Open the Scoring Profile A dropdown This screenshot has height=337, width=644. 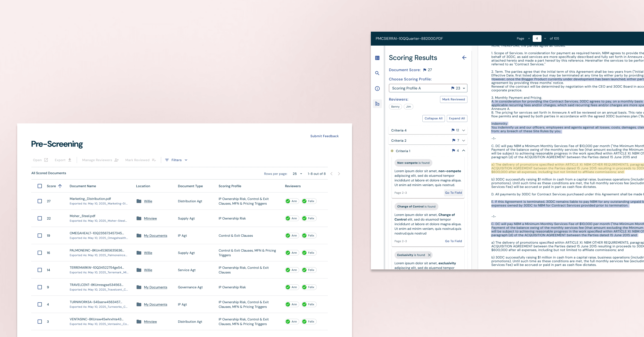428,88
